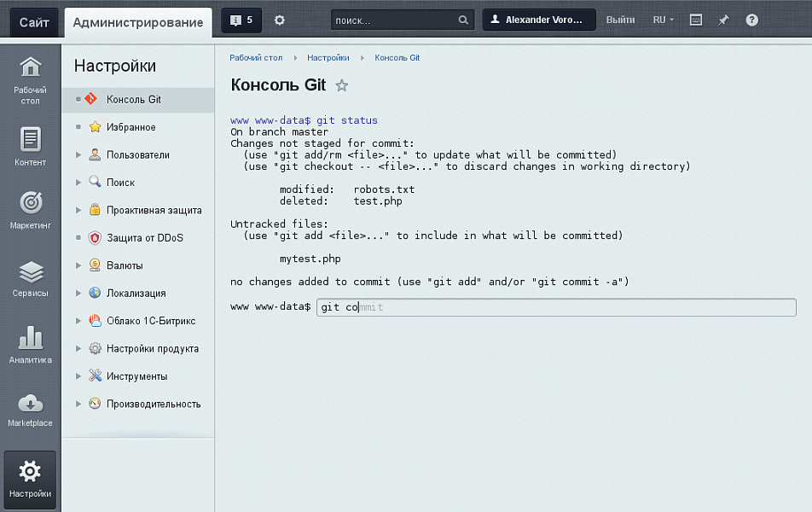Open the Рабочий стол sidebar section

tap(30, 79)
